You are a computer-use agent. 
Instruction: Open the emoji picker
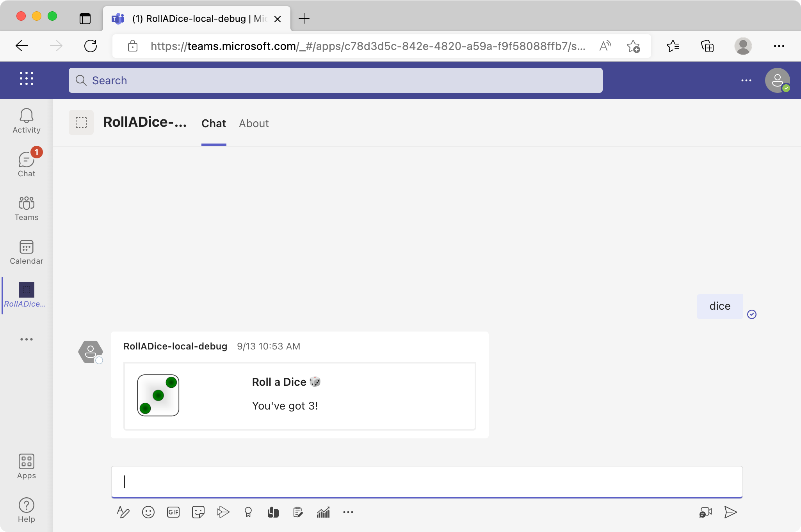148,512
